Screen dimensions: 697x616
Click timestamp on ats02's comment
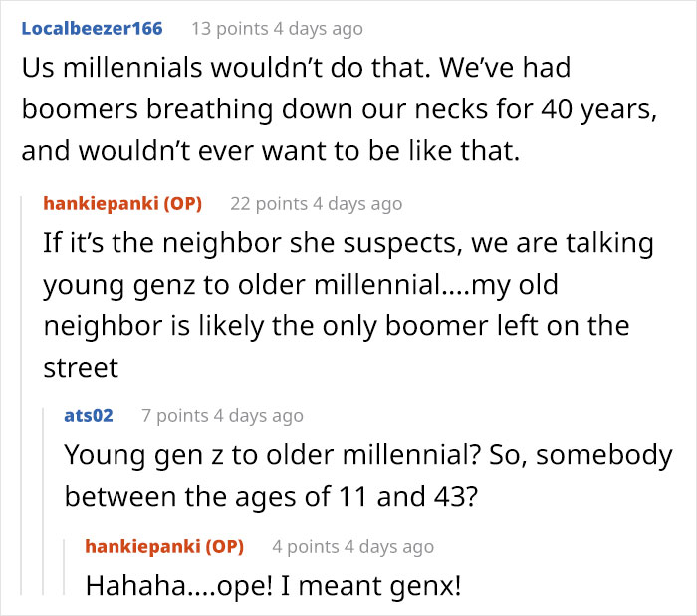(258, 415)
